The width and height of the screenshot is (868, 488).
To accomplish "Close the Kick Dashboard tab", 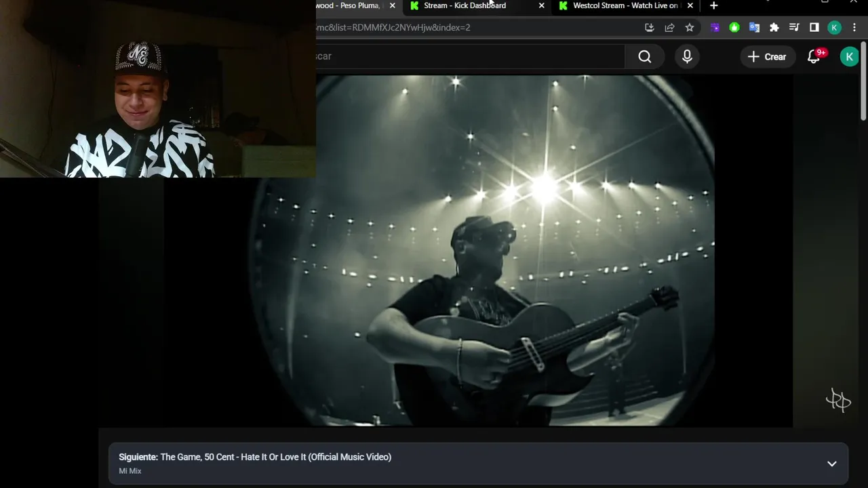I will tap(541, 5).
